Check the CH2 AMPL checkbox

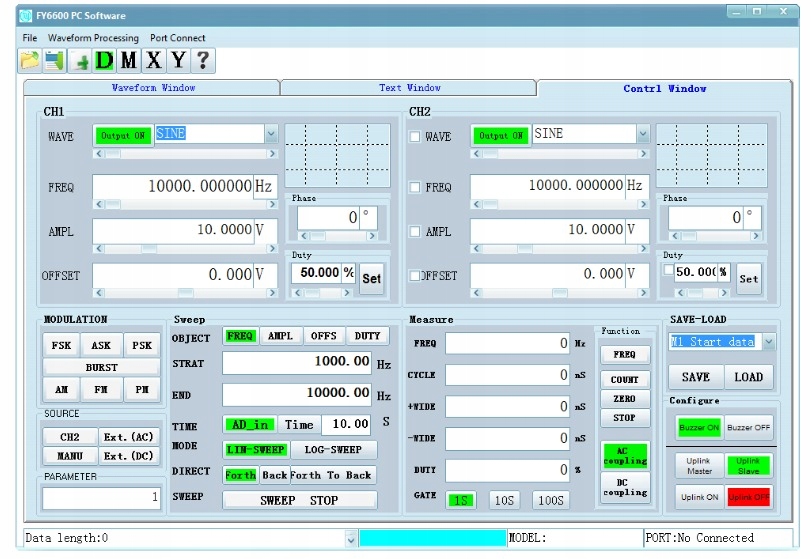click(414, 231)
